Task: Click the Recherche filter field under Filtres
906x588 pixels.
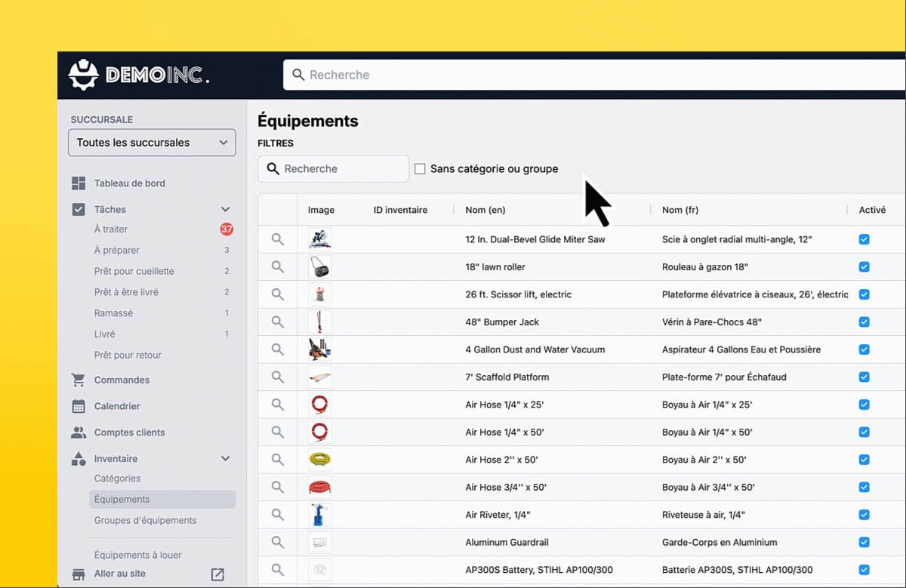Action: click(x=341, y=169)
